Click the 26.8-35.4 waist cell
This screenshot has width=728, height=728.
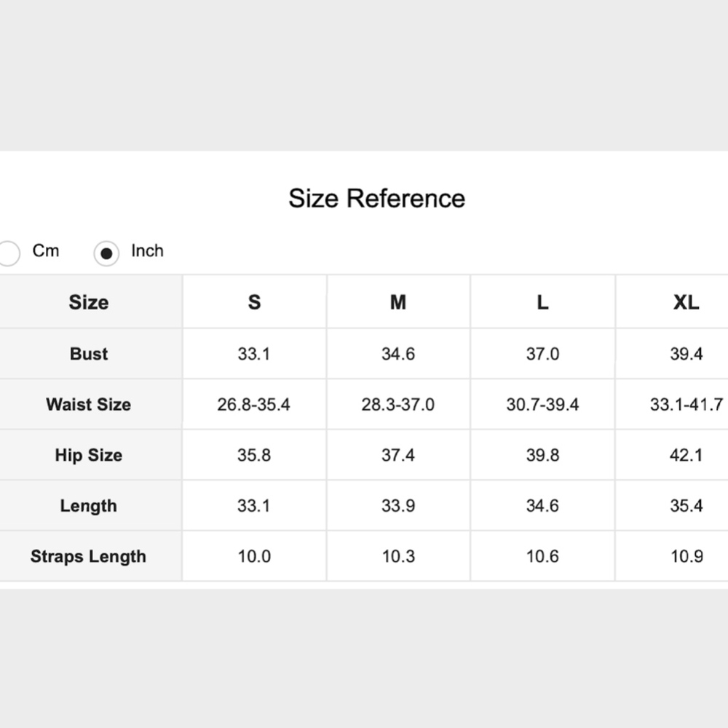pos(254,404)
